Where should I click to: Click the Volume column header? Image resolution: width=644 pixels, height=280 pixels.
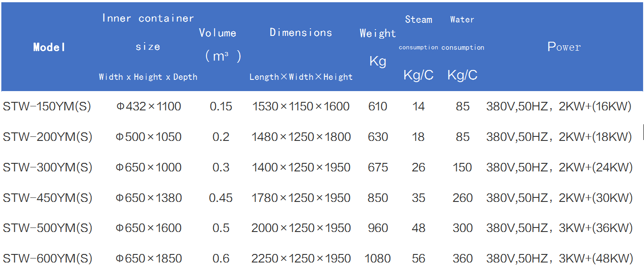click(x=217, y=33)
